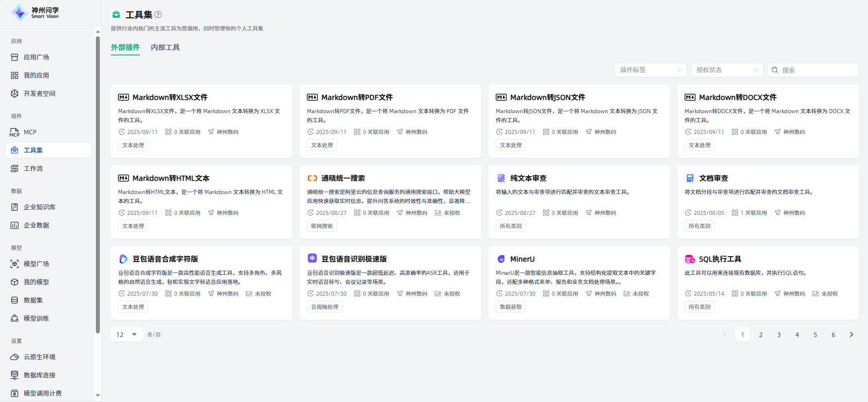Go to page 3 in pagination

779,335
